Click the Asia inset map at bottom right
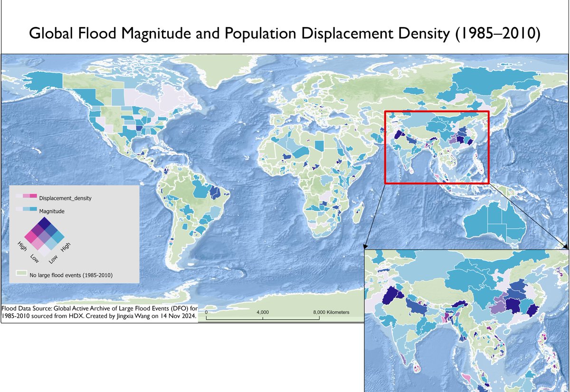Image resolution: width=570 pixels, height=392 pixels. tap(466, 320)
